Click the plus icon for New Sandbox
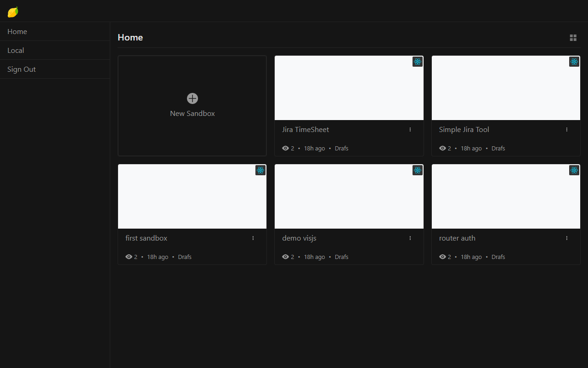Image resolution: width=588 pixels, height=368 pixels. click(x=192, y=98)
